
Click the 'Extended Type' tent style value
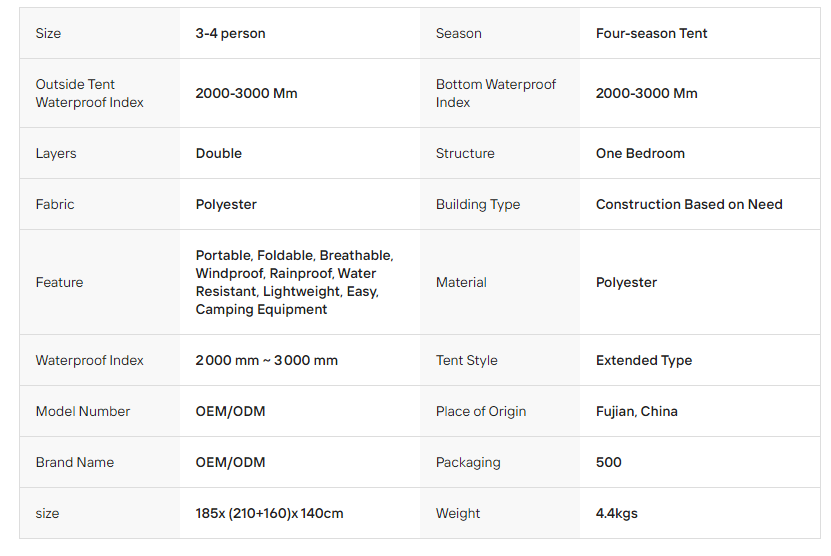[643, 360]
